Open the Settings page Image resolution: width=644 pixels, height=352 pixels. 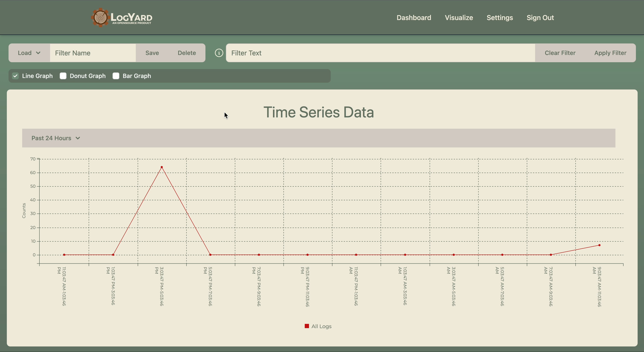pyautogui.click(x=500, y=18)
